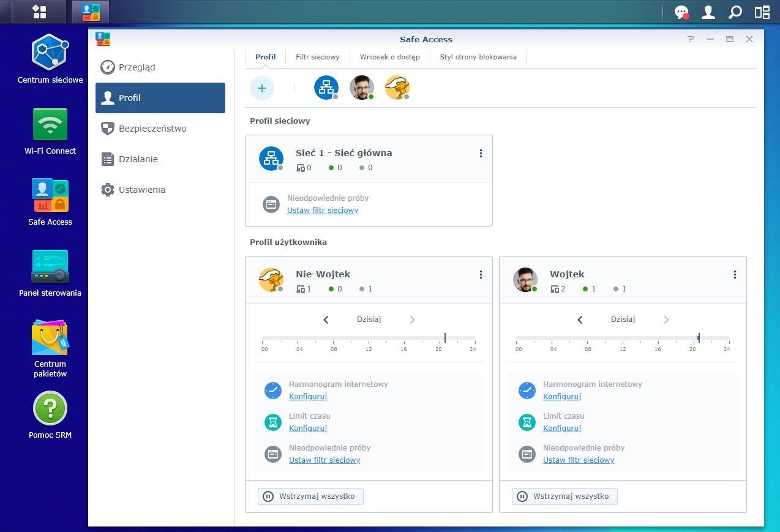Launch Wi-Fi Connect from desktop
Screen dimensions: 780x532
coord(50,124)
